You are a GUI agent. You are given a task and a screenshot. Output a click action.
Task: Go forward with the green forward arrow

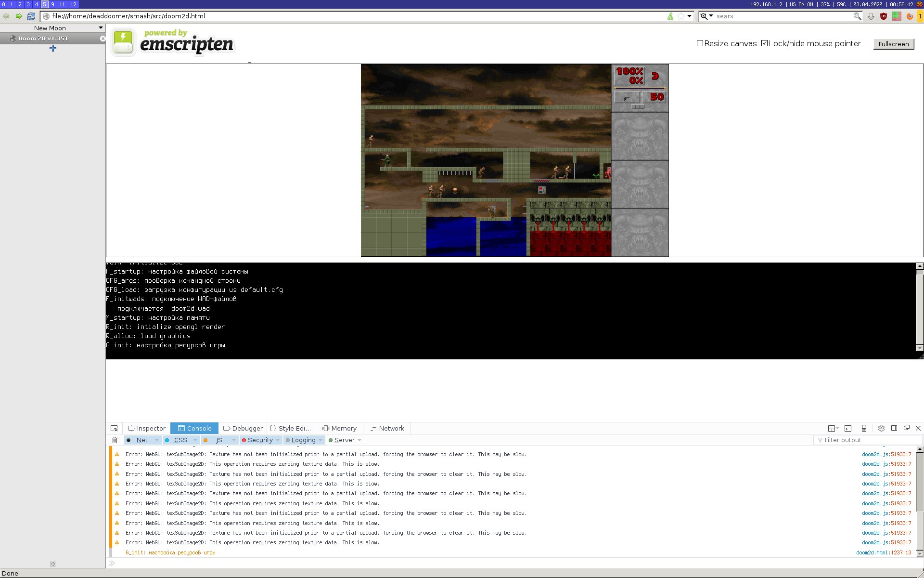[x=19, y=16]
